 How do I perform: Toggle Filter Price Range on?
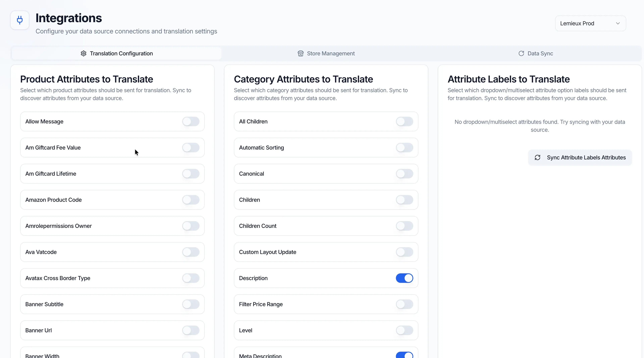point(405,304)
